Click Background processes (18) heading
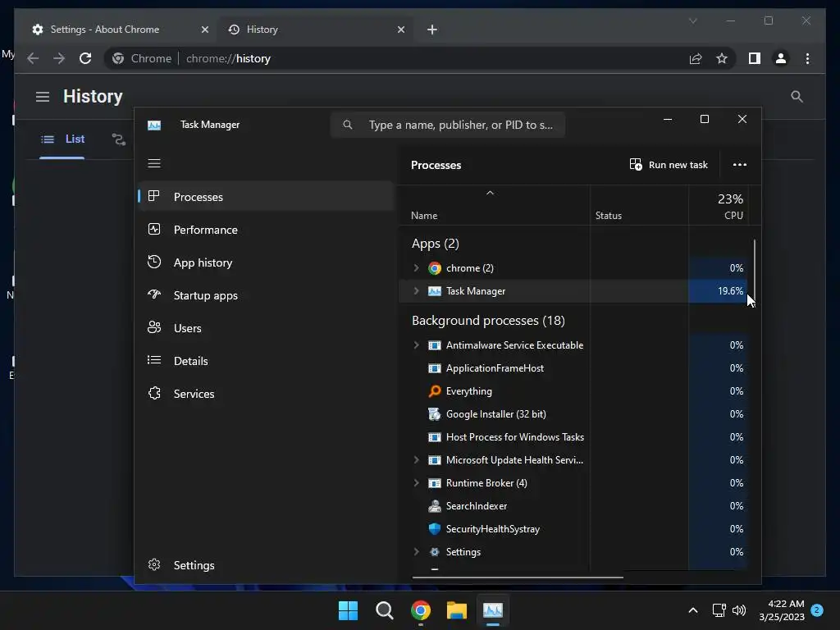Screen dimensions: 840x630 pyautogui.click(x=489, y=321)
